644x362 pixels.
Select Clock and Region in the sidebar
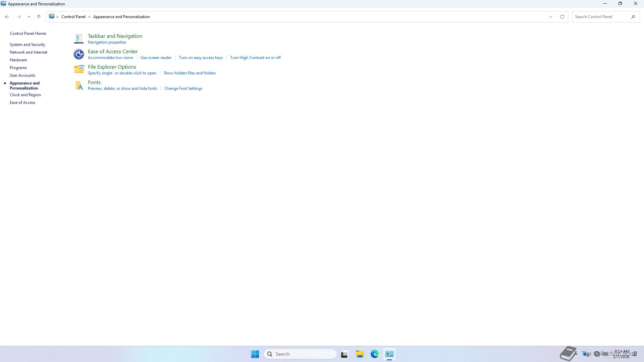pyautogui.click(x=25, y=95)
